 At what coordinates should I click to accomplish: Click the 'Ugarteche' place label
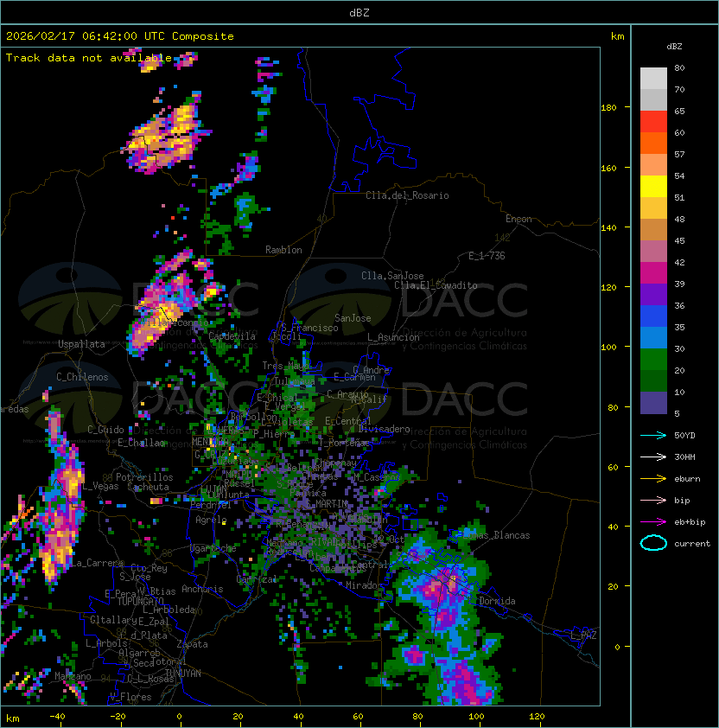pyautogui.click(x=213, y=549)
